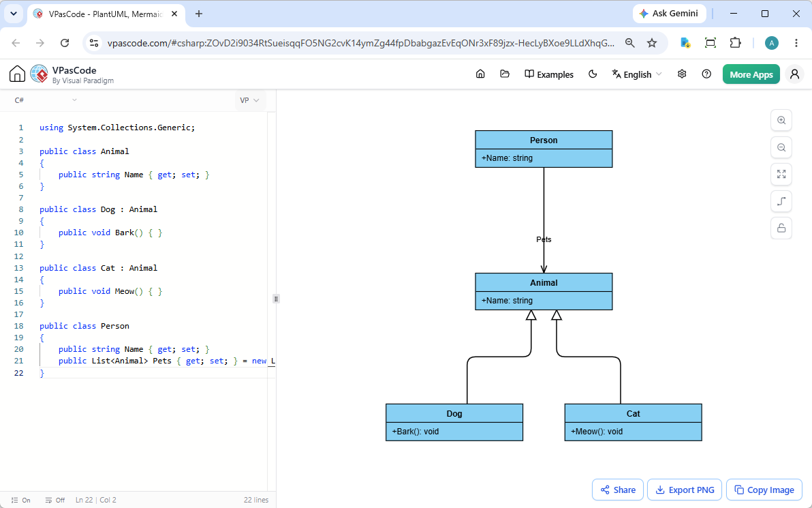Open the downloads extension icon
This screenshot has height=508, width=812.
coord(685,43)
